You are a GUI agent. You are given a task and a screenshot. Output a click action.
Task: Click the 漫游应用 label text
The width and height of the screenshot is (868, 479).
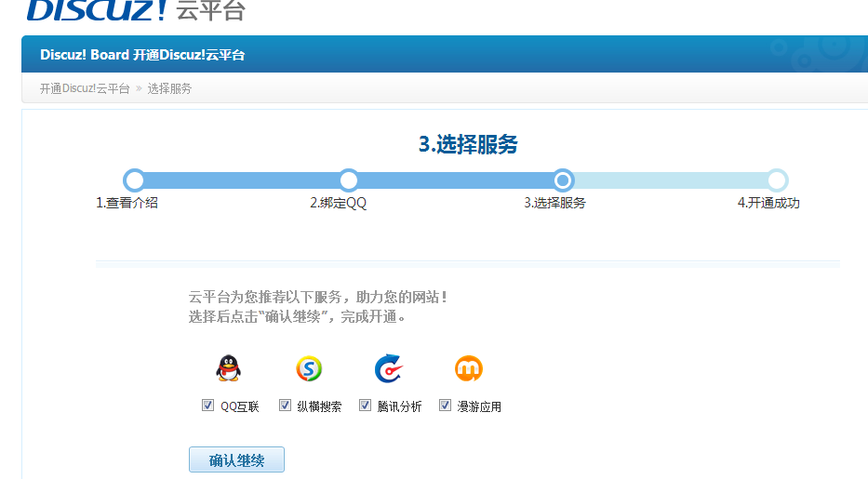point(479,406)
